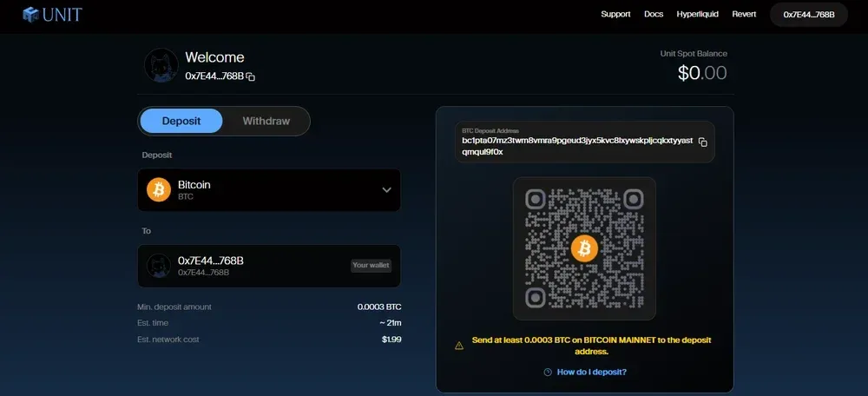Copy the BTC deposit address
868x396 pixels.
pos(702,142)
